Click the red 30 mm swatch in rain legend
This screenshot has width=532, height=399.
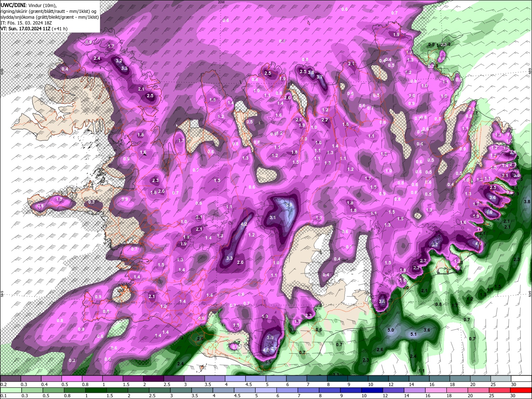(x=521, y=390)
